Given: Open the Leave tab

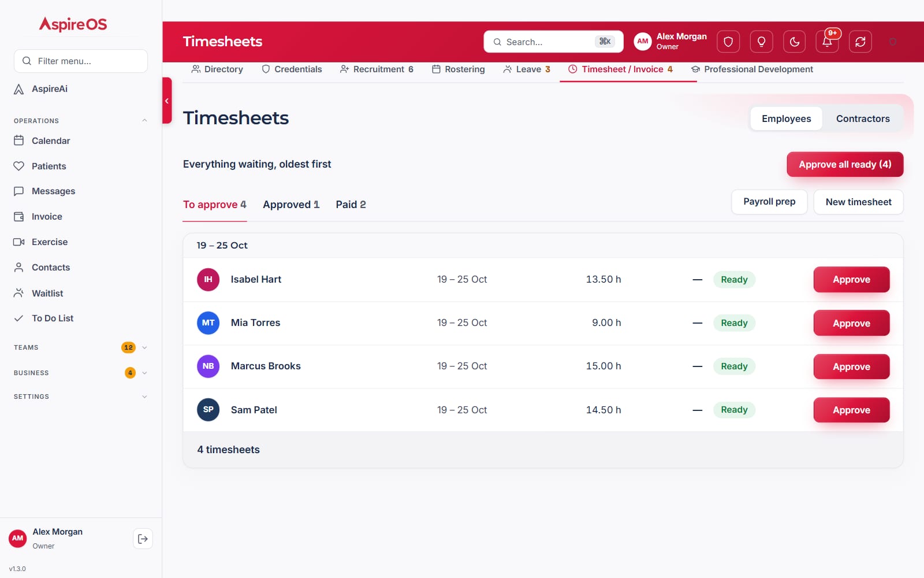Looking at the screenshot, I should (526, 69).
